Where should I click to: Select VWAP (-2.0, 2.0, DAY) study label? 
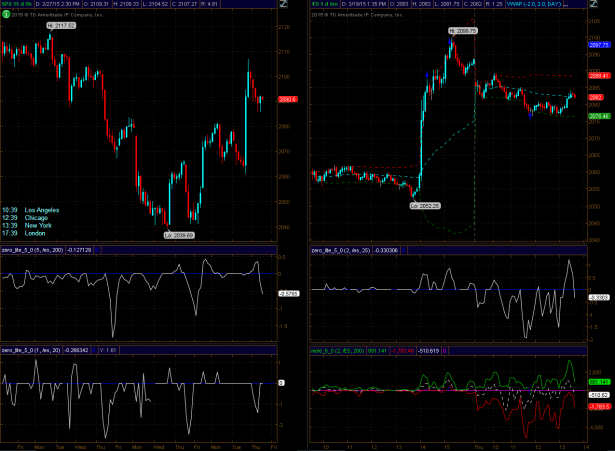[534, 4]
